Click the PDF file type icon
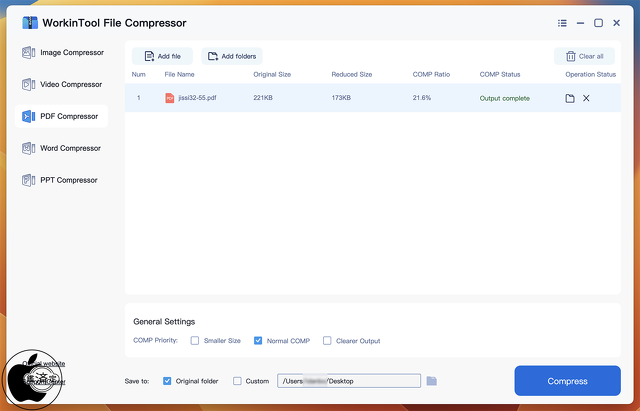The height and width of the screenshot is (411, 640). pyautogui.click(x=169, y=98)
